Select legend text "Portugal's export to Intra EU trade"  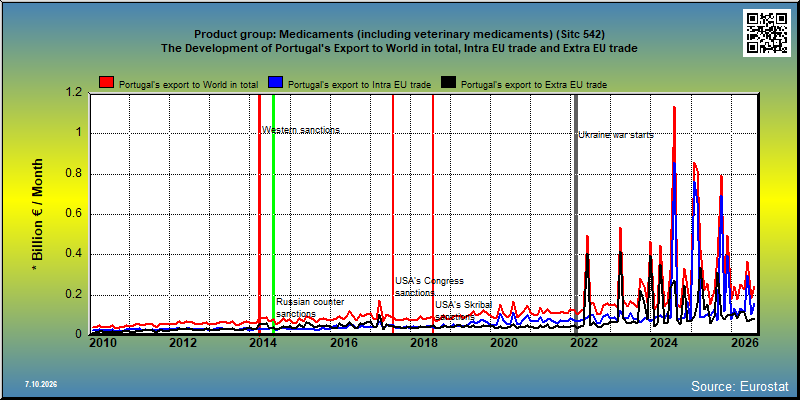[x=360, y=85]
